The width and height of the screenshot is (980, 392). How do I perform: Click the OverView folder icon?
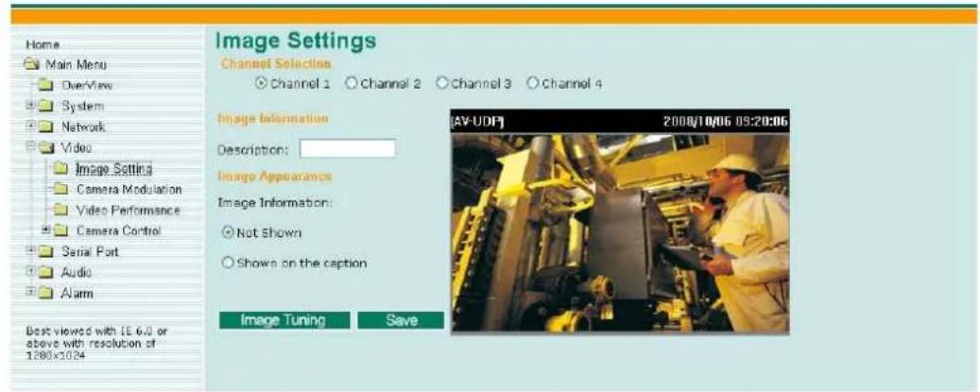pyautogui.click(x=43, y=86)
